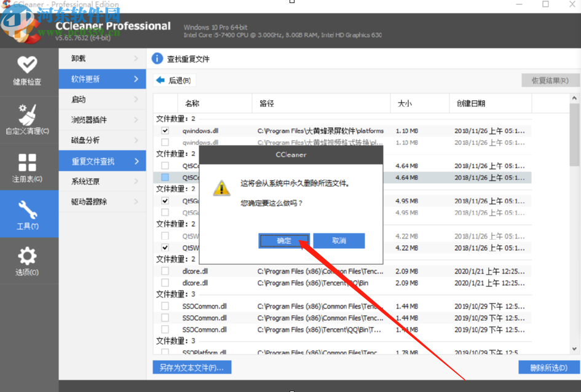581x392 pixels.
Task: Open the 健康检查 heart icon
Action: click(x=28, y=65)
